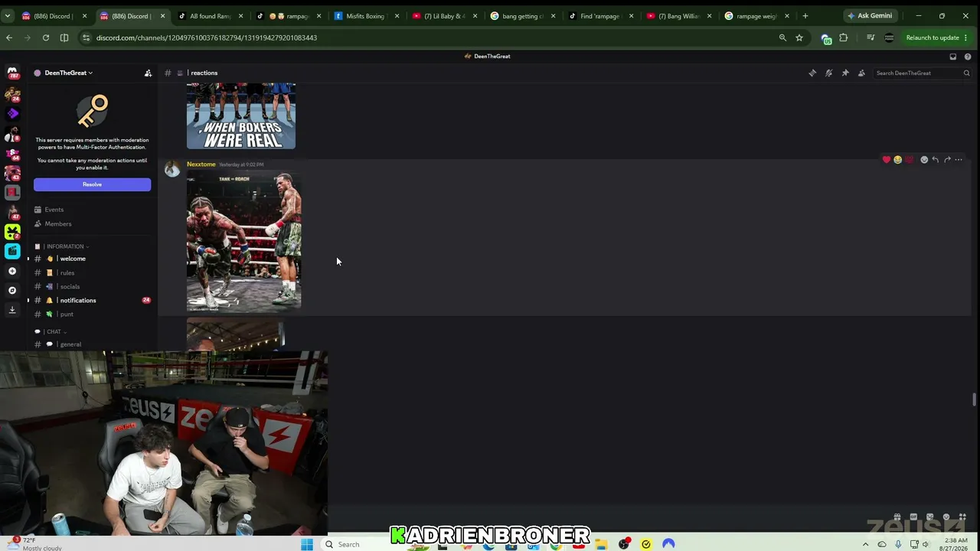Open Pinned Messages in channel header
This screenshot has height=551, width=980.
coord(845,73)
